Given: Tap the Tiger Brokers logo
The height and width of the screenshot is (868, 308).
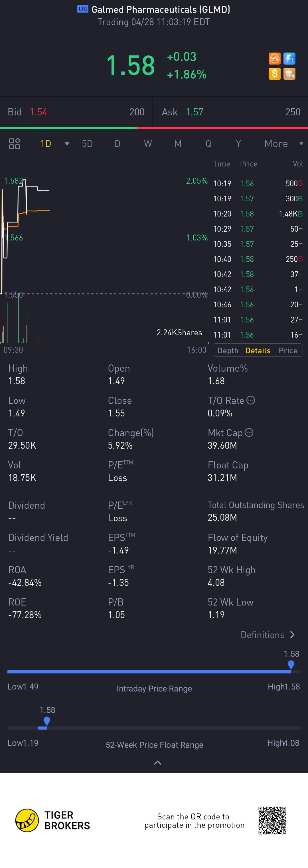Looking at the screenshot, I should 53,821.
